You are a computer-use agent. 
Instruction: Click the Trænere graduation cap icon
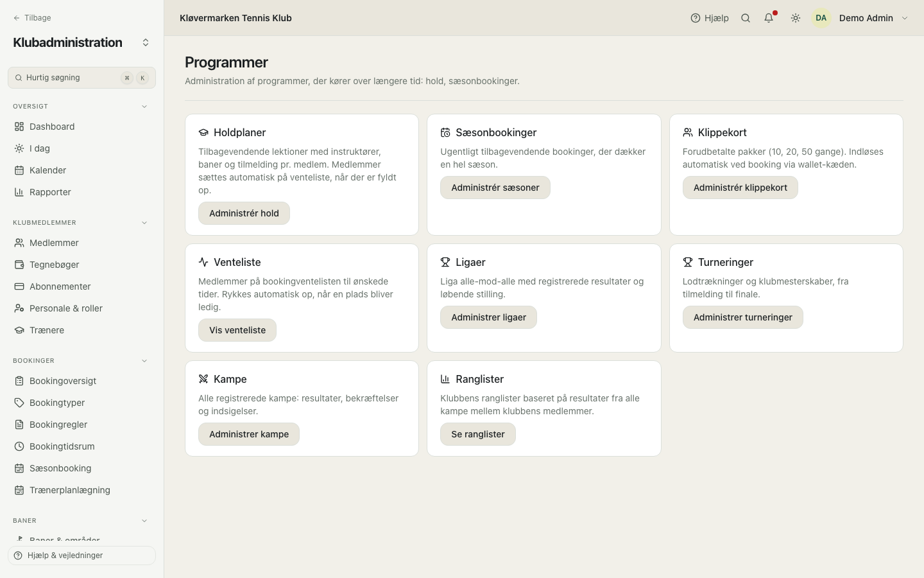(x=19, y=330)
